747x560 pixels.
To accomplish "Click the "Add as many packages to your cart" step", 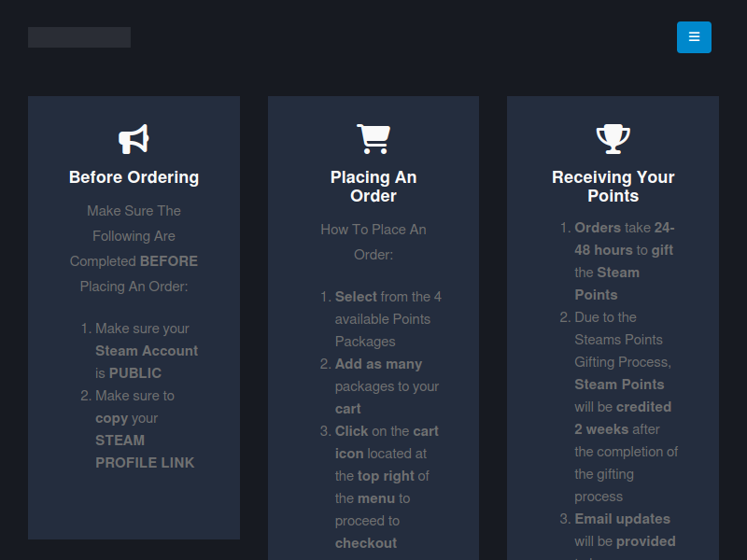I will click(x=387, y=386).
